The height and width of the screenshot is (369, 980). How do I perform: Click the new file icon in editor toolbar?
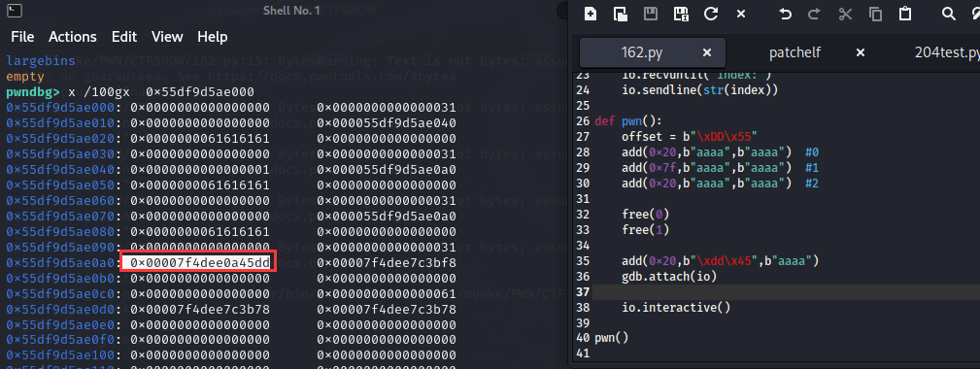[x=590, y=14]
